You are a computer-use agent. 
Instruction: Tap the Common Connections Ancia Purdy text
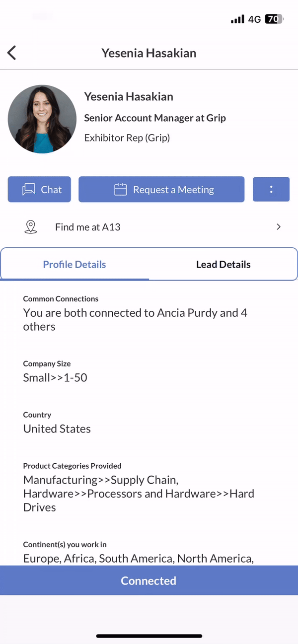point(135,320)
